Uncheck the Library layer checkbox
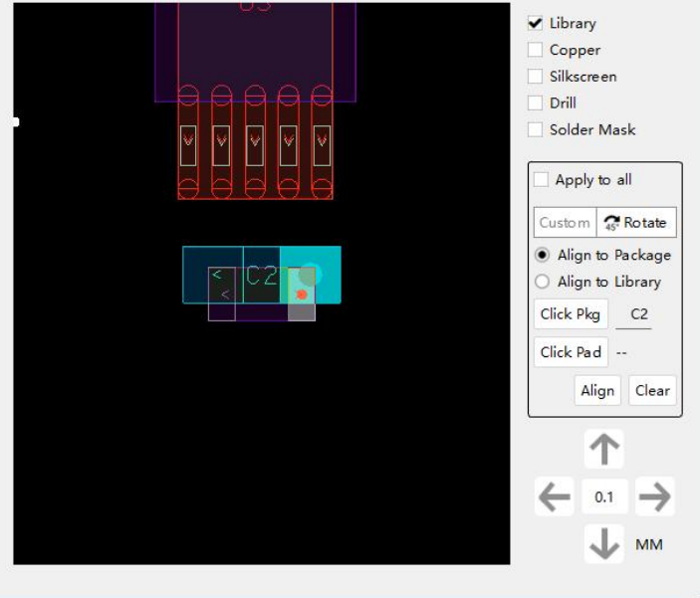The image size is (700, 598). (x=536, y=24)
